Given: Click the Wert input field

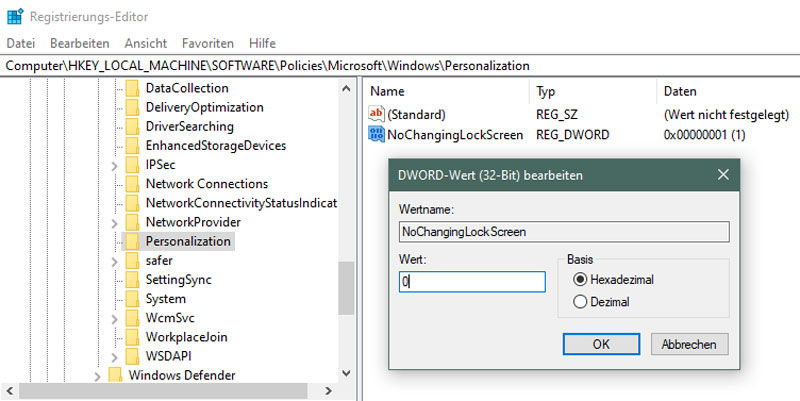Looking at the screenshot, I should (472, 282).
